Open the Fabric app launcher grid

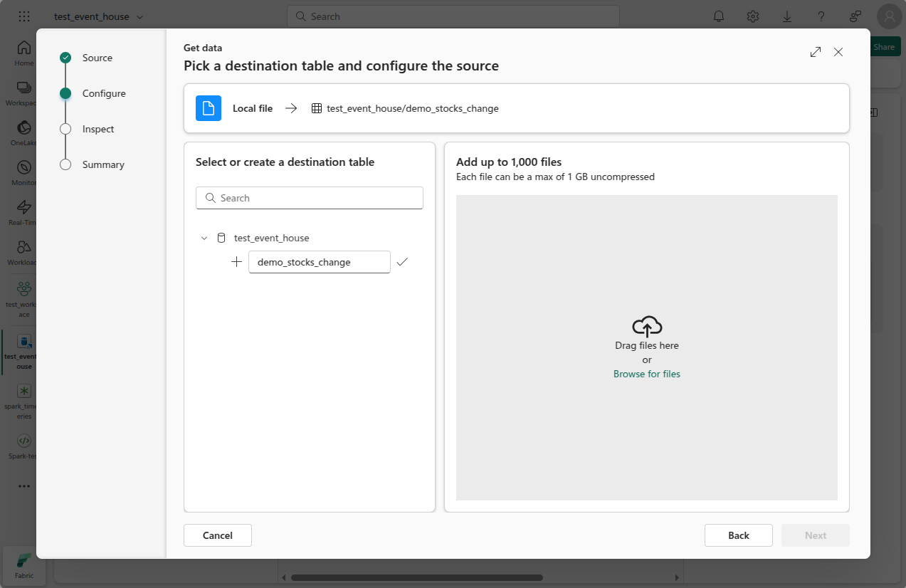[x=23, y=16]
